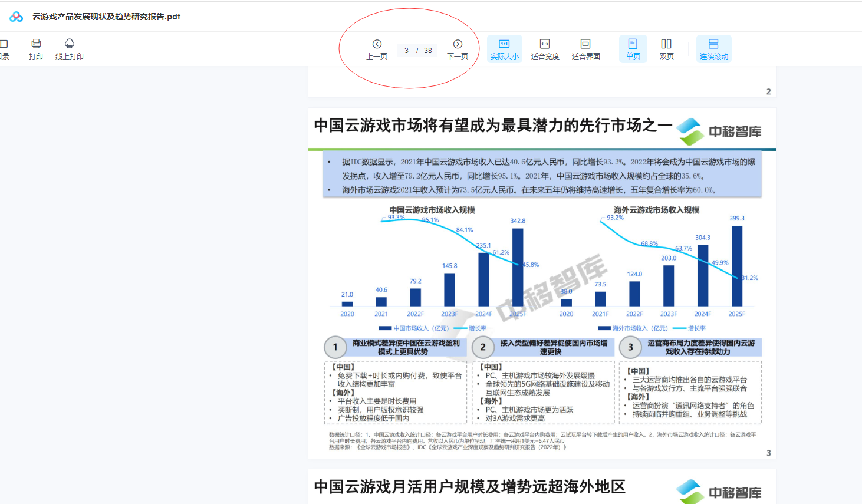
Task: Click the total page count 38
Action: (428, 51)
